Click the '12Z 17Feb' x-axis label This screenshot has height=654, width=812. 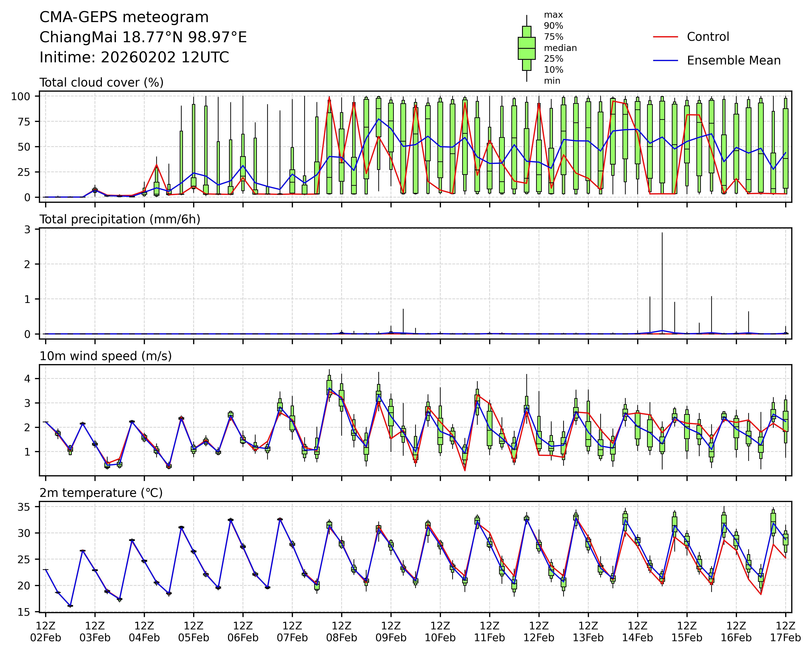pos(785,632)
